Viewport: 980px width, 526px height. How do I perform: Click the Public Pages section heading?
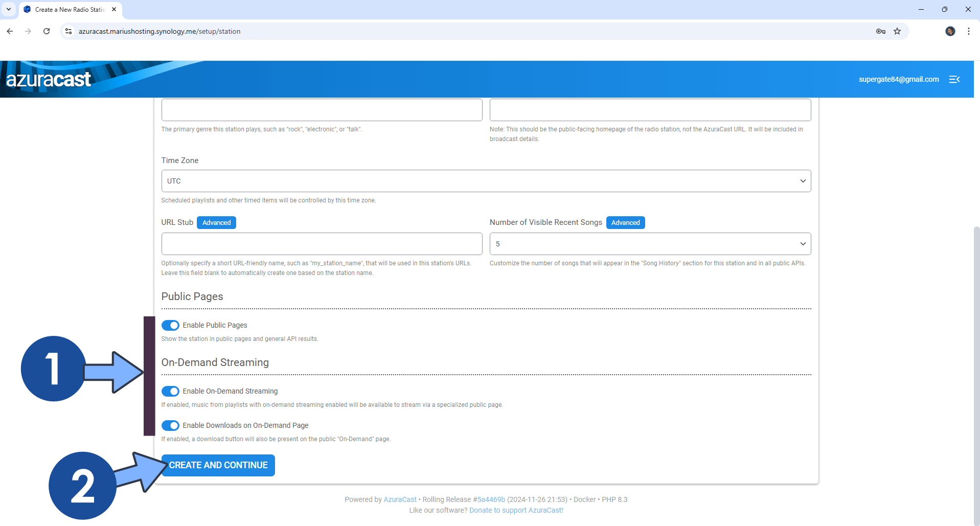pos(192,296)
